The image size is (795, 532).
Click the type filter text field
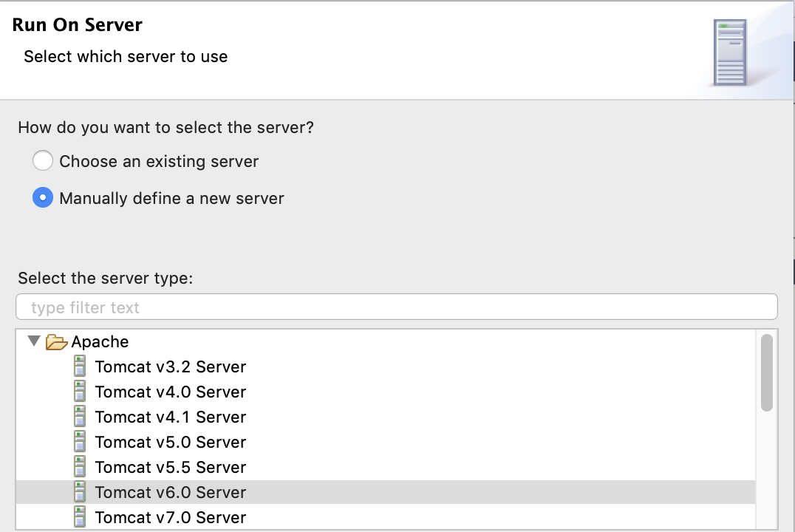point(397,307)
